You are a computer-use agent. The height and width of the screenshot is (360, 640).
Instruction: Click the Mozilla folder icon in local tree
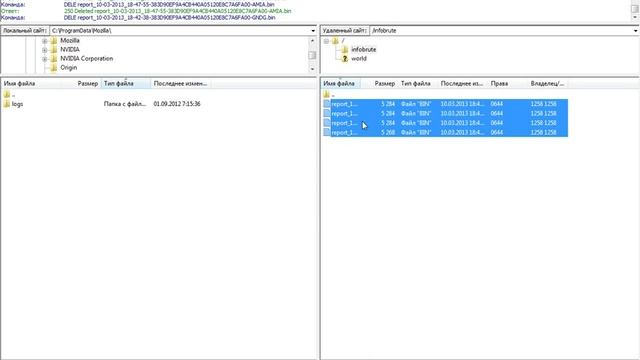tap(54, 41)
